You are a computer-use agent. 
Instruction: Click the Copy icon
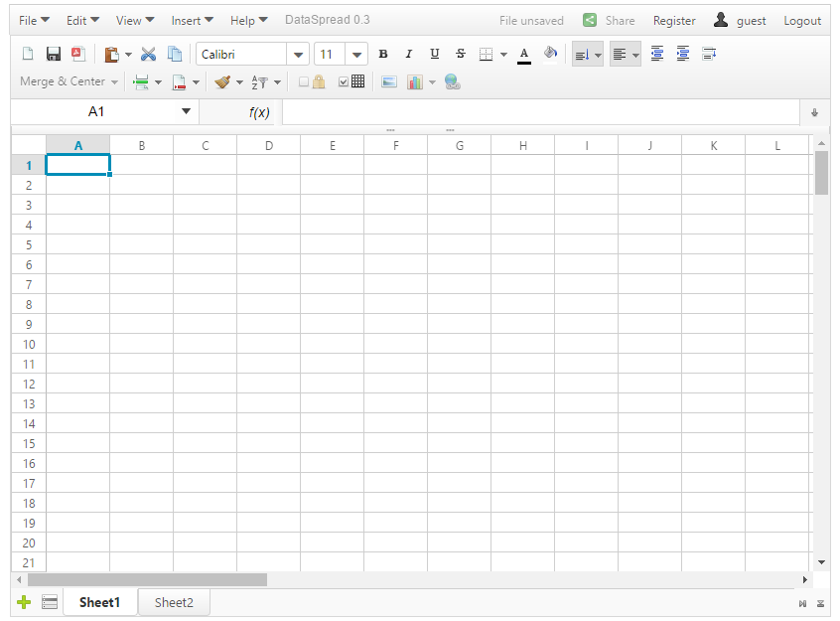pos(175,55)
